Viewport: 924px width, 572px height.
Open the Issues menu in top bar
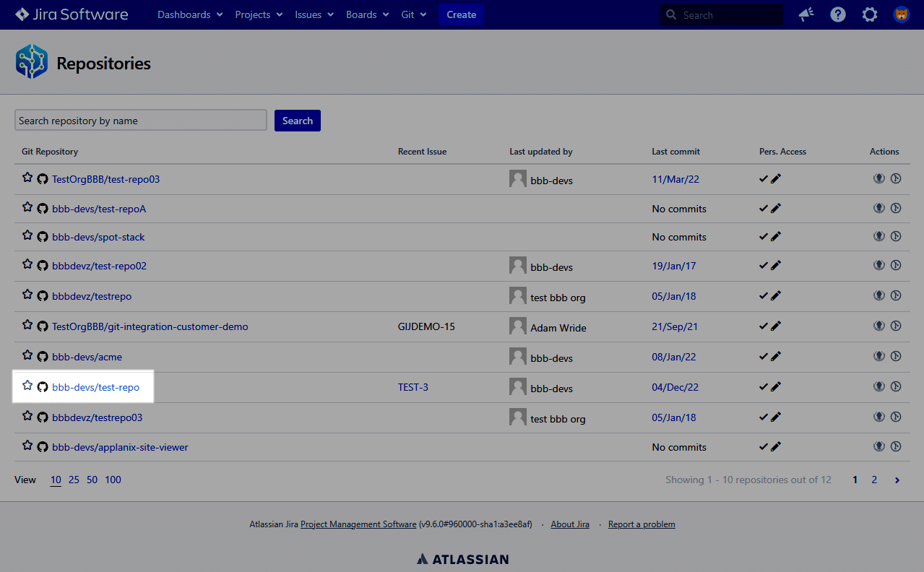click(x=314, y=14)
